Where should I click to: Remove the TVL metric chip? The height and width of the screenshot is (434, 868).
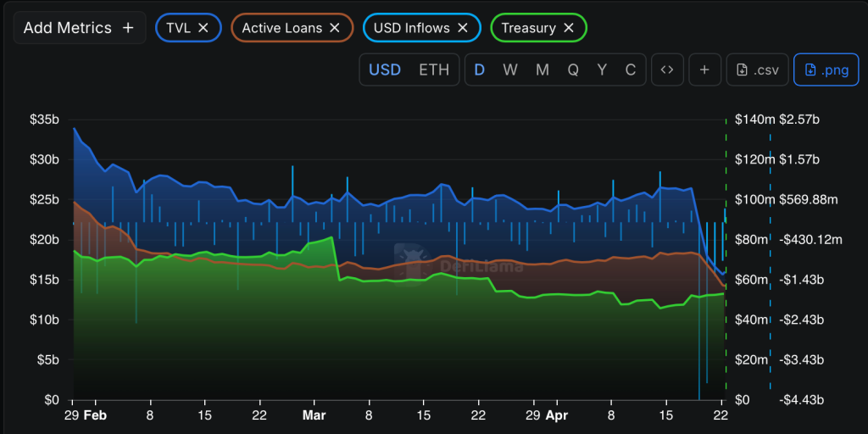203,28
